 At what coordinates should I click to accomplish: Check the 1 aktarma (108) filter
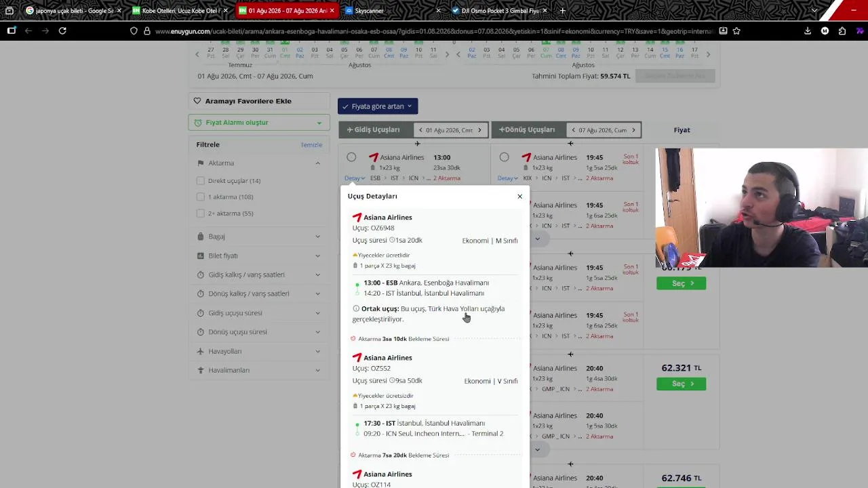click(200, 197)
